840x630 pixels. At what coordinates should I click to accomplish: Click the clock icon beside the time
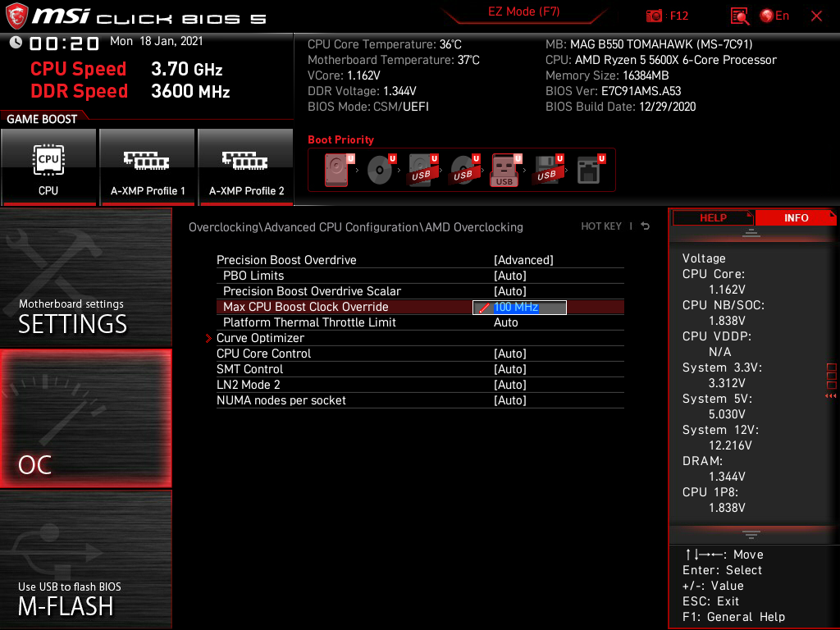16,42
